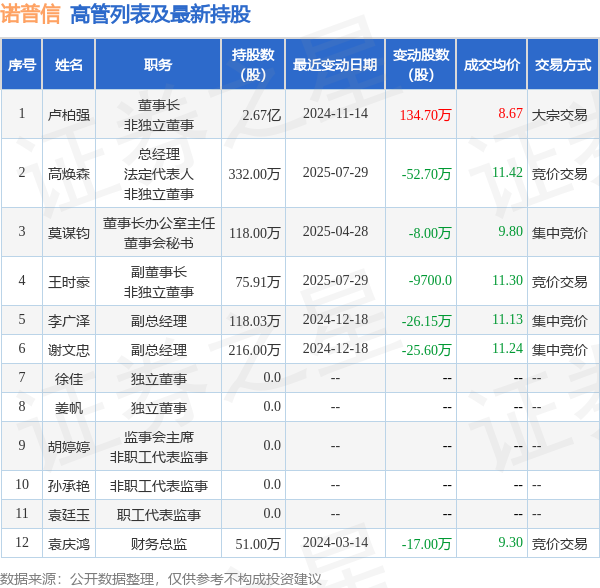Click the name 胡婷婷
Screen dimensions: 600x588
(x=69, y=446)
